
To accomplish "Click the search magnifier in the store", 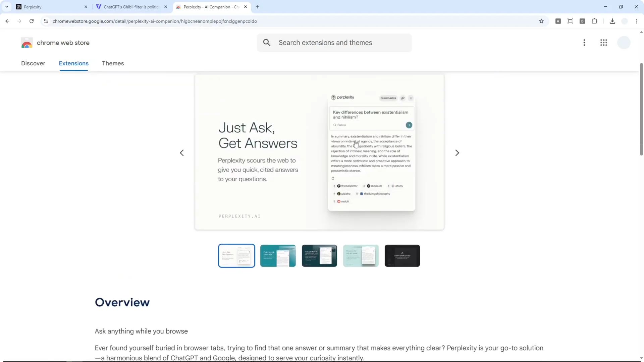I will [267, 43].
